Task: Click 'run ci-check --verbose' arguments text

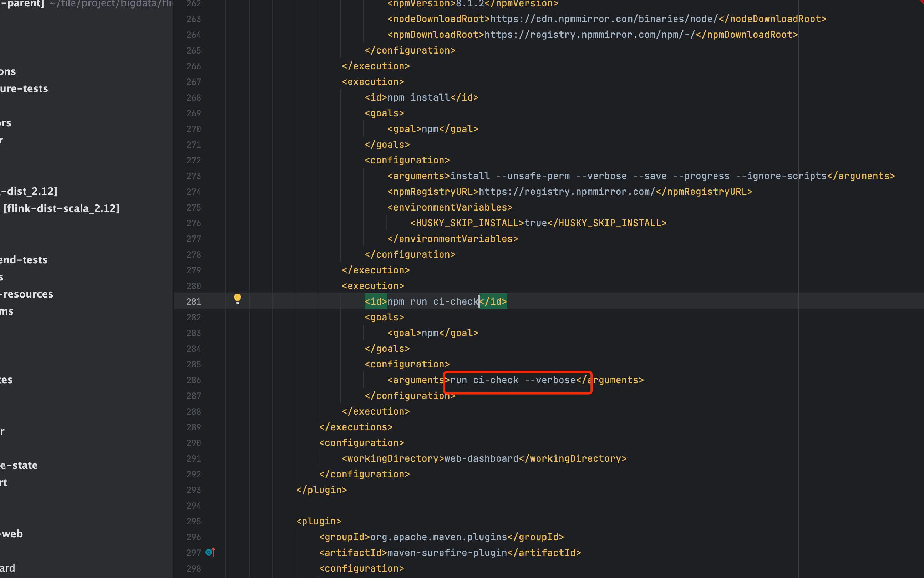Action: point(513,380)
